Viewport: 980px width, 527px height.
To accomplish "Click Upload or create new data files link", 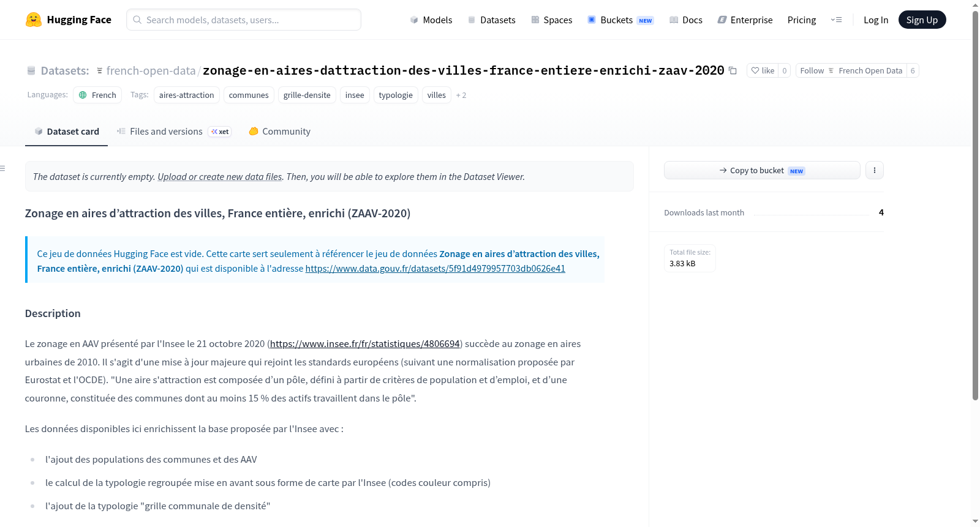I will [220, 176].
